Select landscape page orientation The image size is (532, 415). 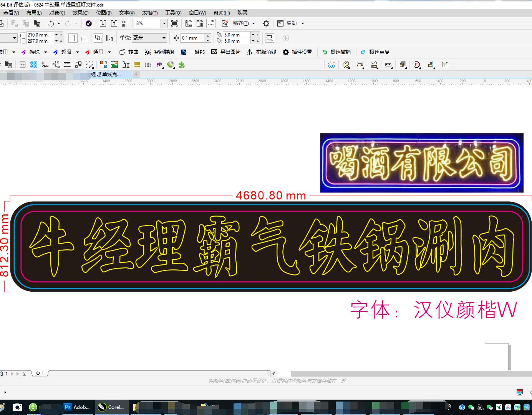tap(84, 38)
